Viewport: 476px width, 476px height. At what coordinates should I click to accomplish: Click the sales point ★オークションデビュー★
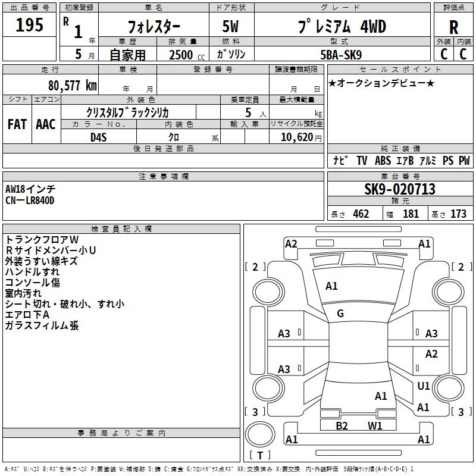(x=381, y=83)
